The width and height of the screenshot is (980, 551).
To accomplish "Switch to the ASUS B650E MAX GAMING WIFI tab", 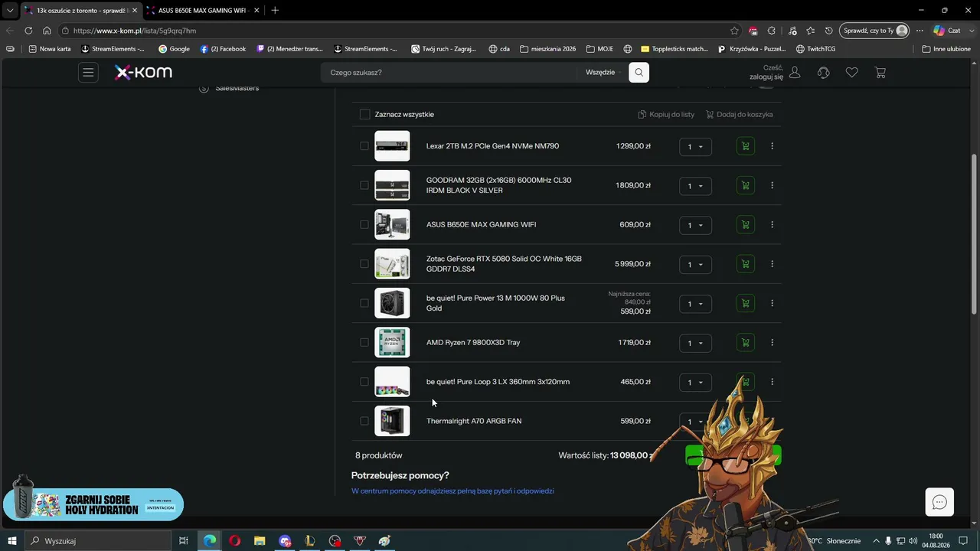I will 201,10.
